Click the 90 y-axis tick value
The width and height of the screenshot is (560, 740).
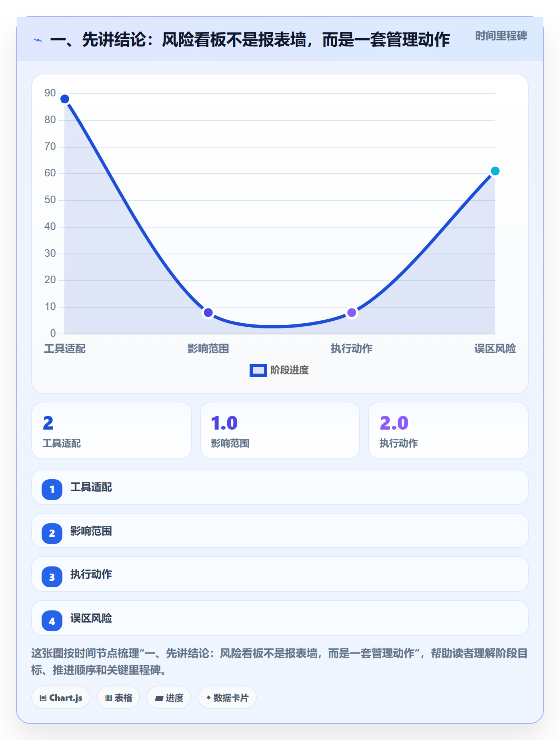coord(50,93)
